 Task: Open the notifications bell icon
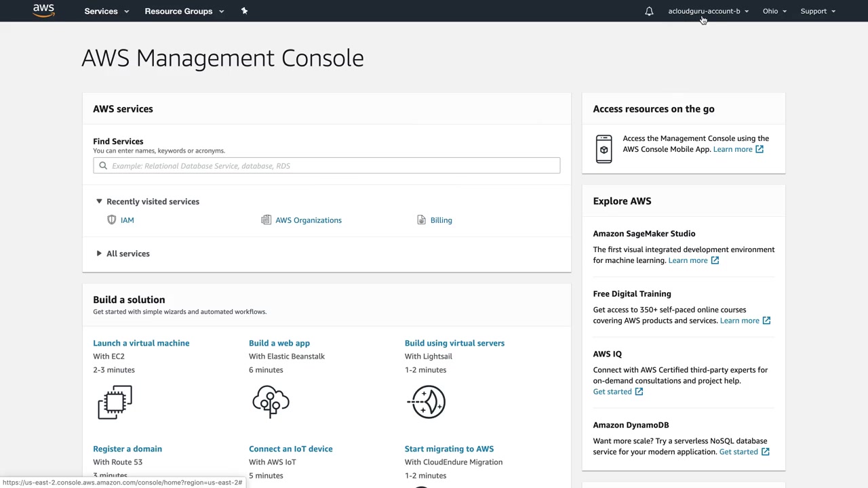click(649, 11)
